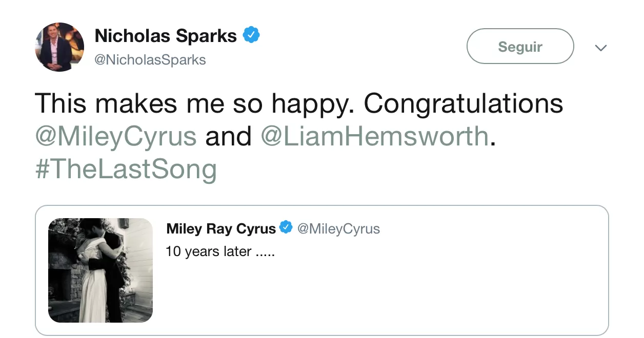This screenshot has width=644, height=338.
Task: Click the verified badge beside Nicholas Sparks
Action: 251,35
